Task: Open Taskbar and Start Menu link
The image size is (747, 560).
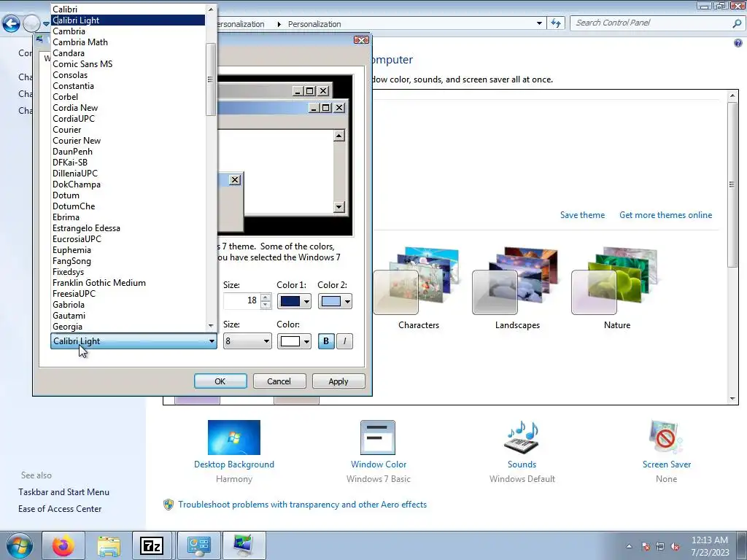Action: 64,492
